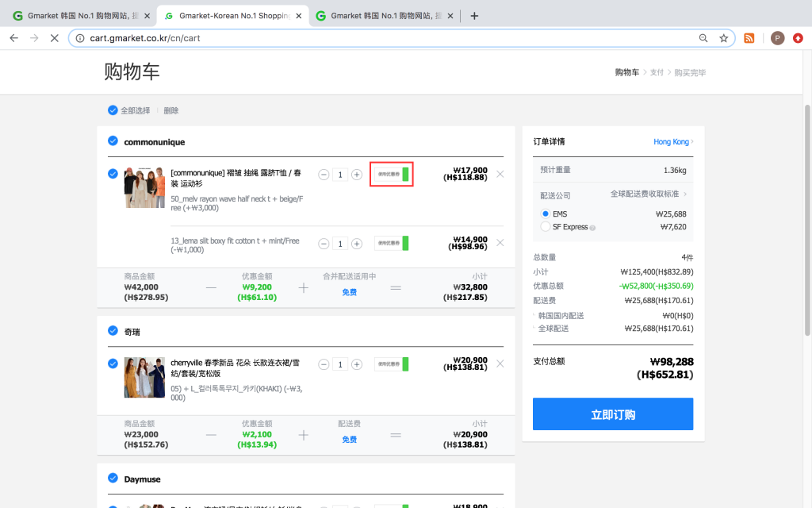Click 购物车 breadcrumb step
The width and height of the screenshot is (812, 508).
pyautogui.click(x=626, y=72)
